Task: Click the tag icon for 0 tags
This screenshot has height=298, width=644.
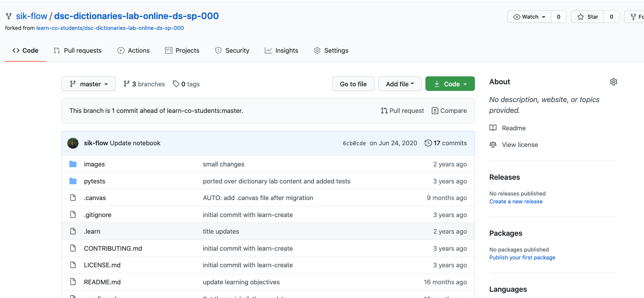Action: tap(176, 84)
